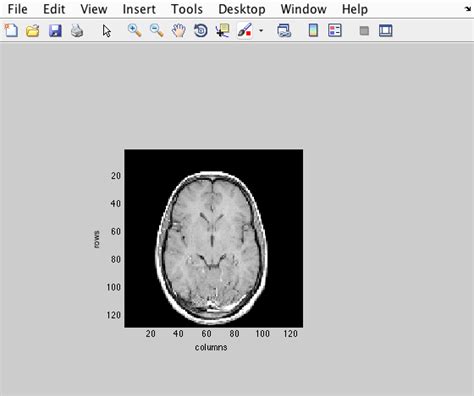Open the Tools menu

coord(187,9)
